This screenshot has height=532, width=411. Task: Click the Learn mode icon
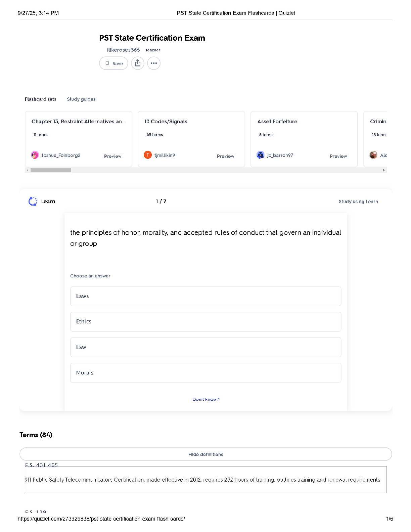(33, 201)
